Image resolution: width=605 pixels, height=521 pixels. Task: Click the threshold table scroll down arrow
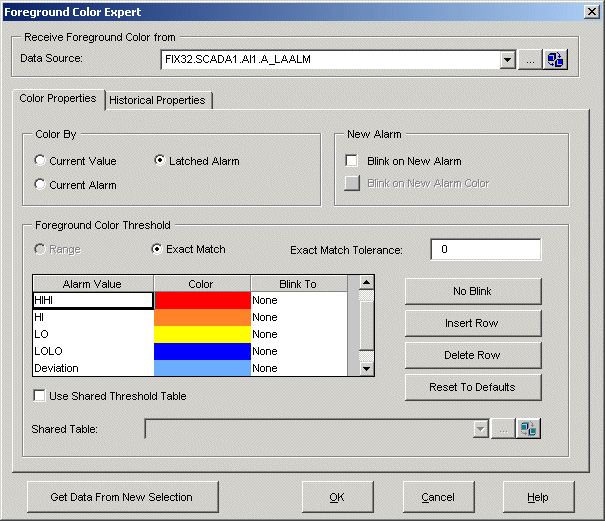[x=367, y=369]
